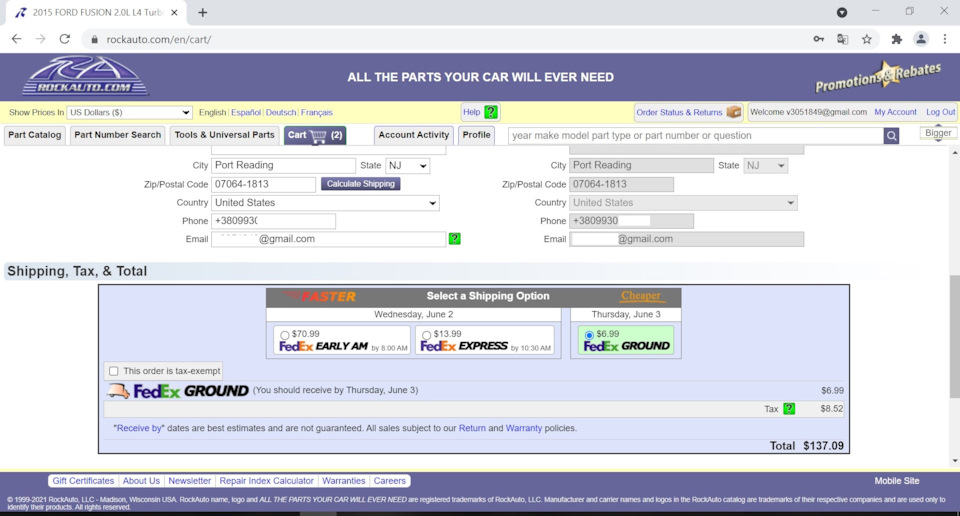Open My Account link
Viewport: 960px width, 516px height.
[x=895, y=112]
